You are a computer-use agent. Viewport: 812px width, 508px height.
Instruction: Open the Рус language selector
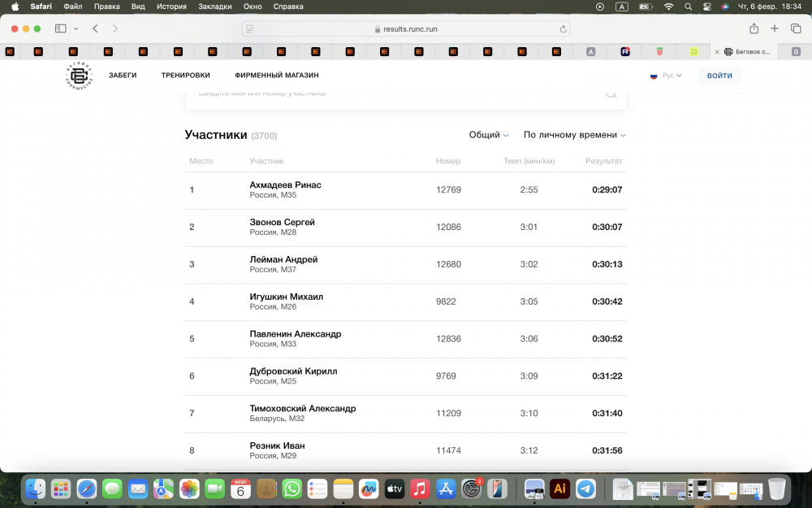[x=666, y=76]
